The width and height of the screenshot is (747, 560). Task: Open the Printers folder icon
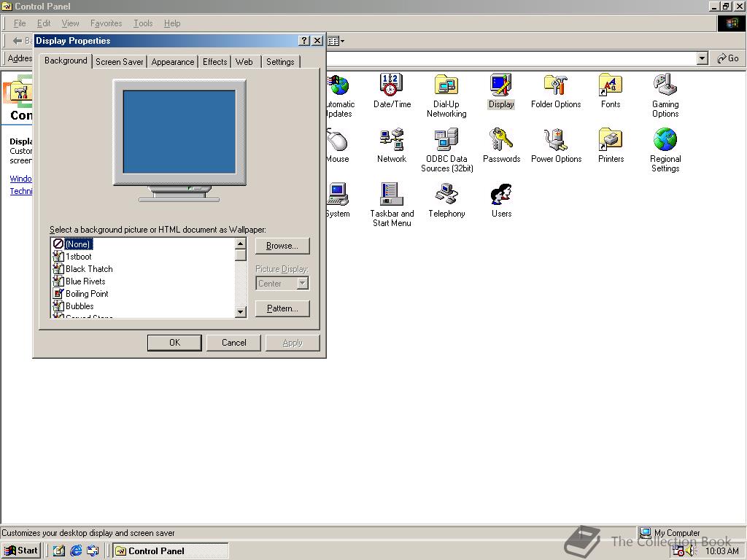(x=611, y=146)
